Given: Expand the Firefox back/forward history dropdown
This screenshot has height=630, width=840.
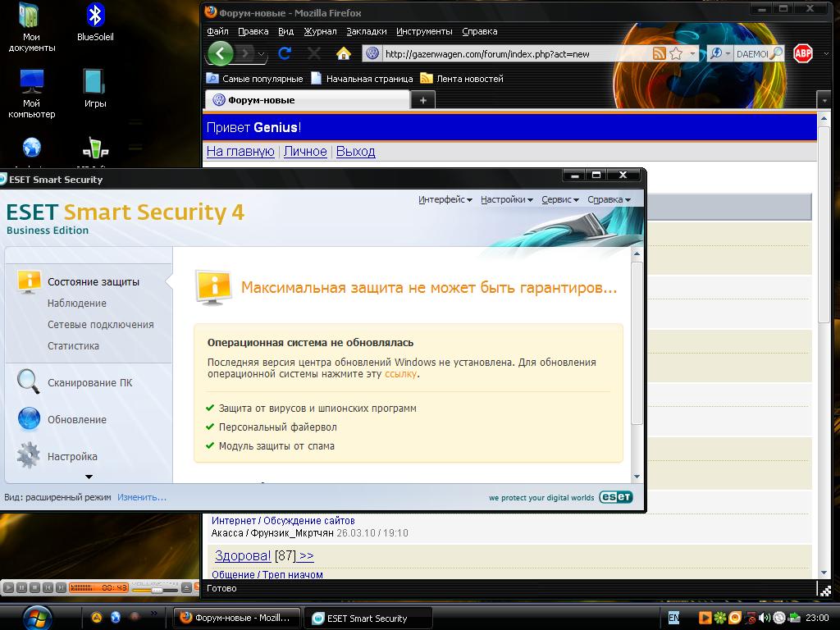Looking at the screenshot, I should pyautogui.click(x=261, y=54).
